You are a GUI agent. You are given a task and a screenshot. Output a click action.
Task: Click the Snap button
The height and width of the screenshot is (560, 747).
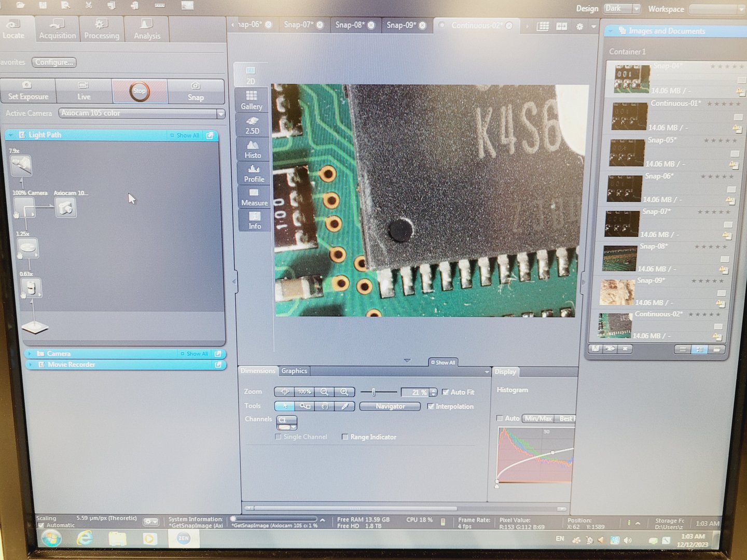(196, 92)
